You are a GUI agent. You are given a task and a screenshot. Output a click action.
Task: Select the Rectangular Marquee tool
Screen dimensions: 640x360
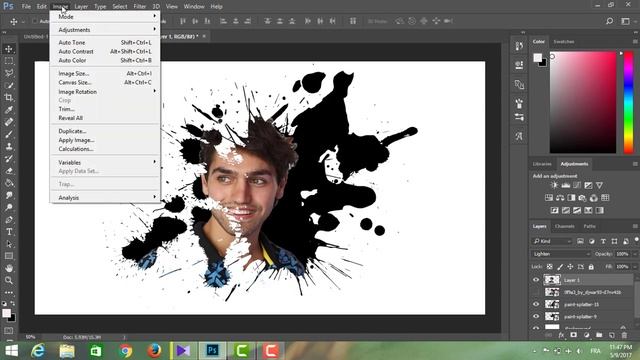tap(9, 61)
